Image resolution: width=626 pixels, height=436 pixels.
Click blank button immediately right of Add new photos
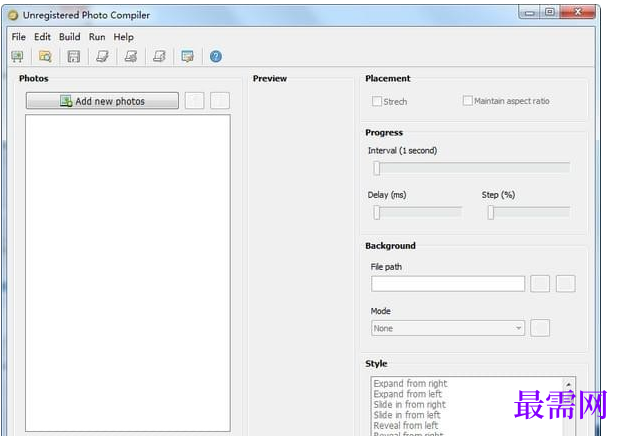click(194, 101)
